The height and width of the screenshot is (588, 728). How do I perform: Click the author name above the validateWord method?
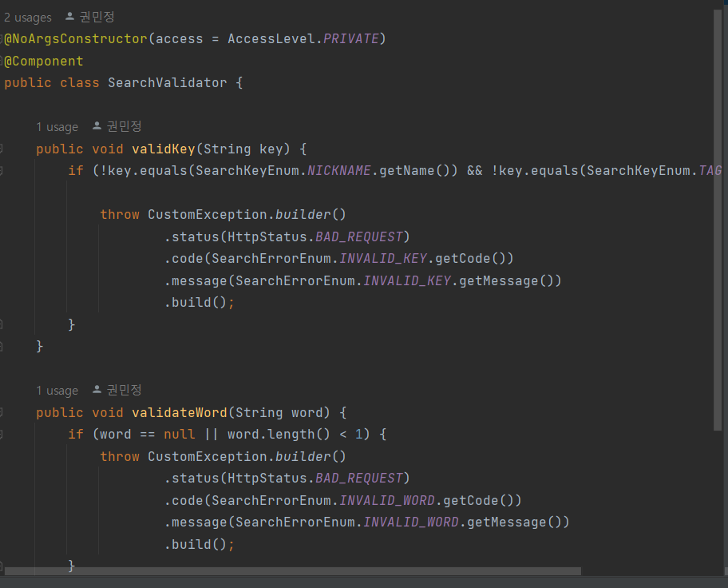coord(124,390)
